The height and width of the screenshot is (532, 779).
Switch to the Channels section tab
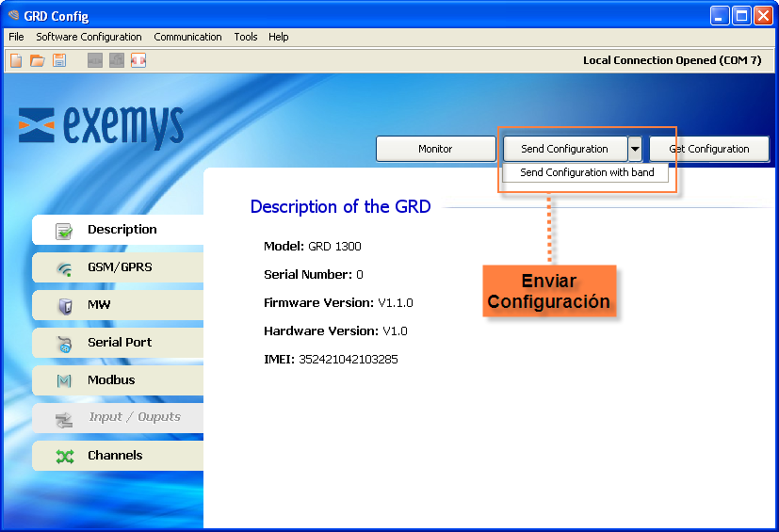coord(115,456)
